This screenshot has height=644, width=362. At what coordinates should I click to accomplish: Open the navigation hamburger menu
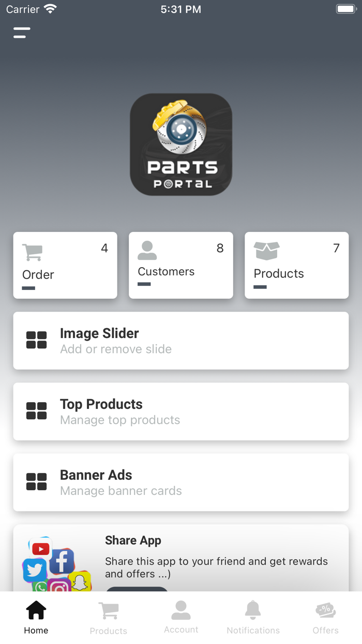click(x=21, y=32)
